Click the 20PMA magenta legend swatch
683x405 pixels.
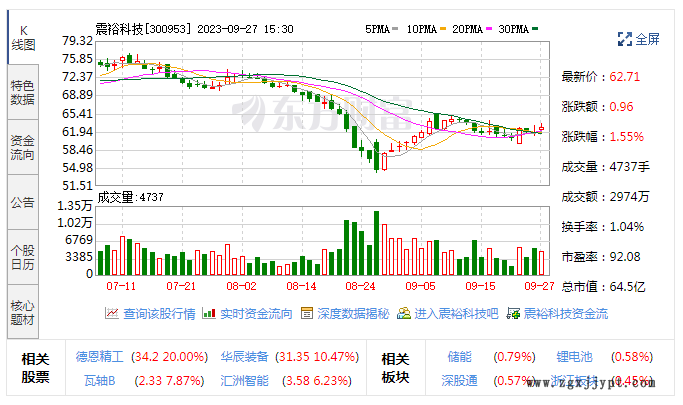(x=489, y=29)
